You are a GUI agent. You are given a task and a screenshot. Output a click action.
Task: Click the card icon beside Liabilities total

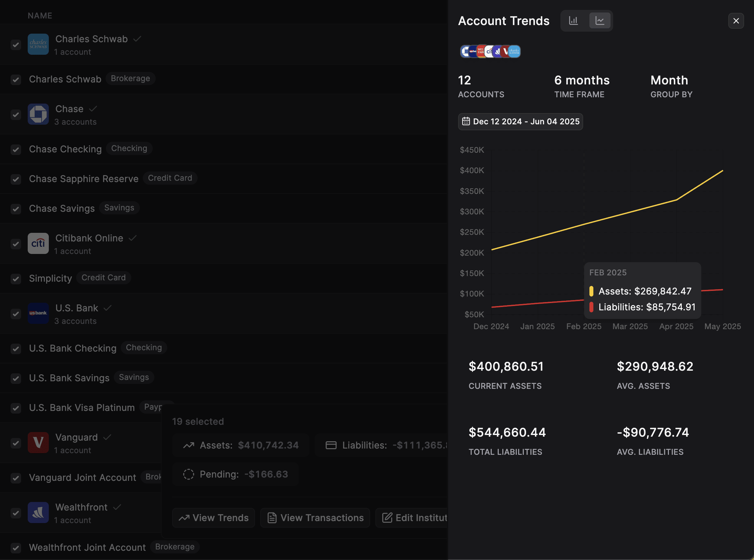point(331,445)
